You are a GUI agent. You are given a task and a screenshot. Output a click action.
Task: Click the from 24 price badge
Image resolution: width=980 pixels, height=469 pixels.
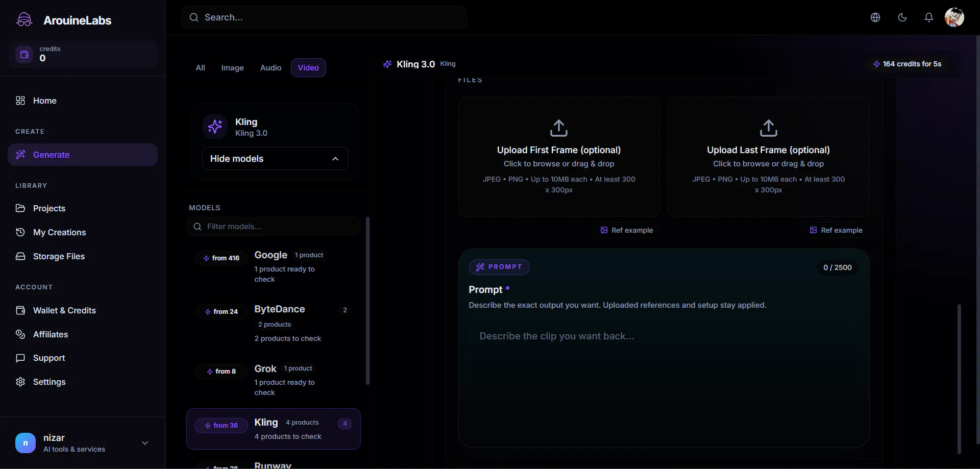click(222, 312)
